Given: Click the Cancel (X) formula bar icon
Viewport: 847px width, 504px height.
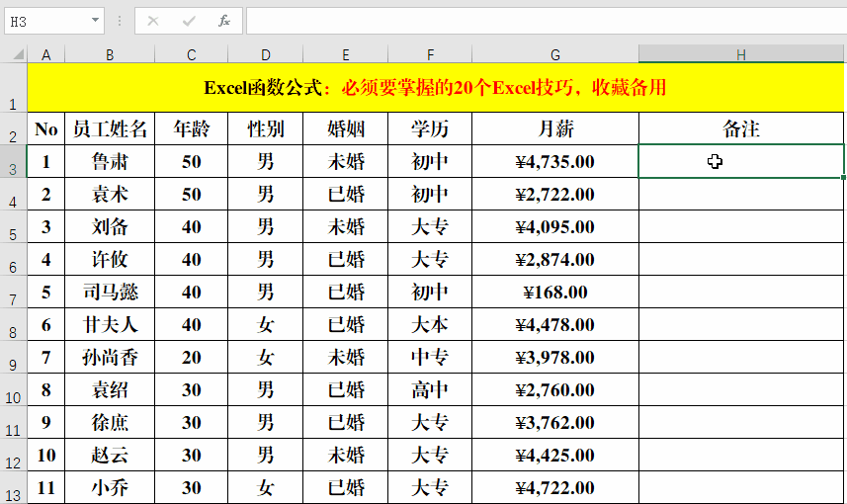Looking at the screenshot, I should (x=153, y=21).
